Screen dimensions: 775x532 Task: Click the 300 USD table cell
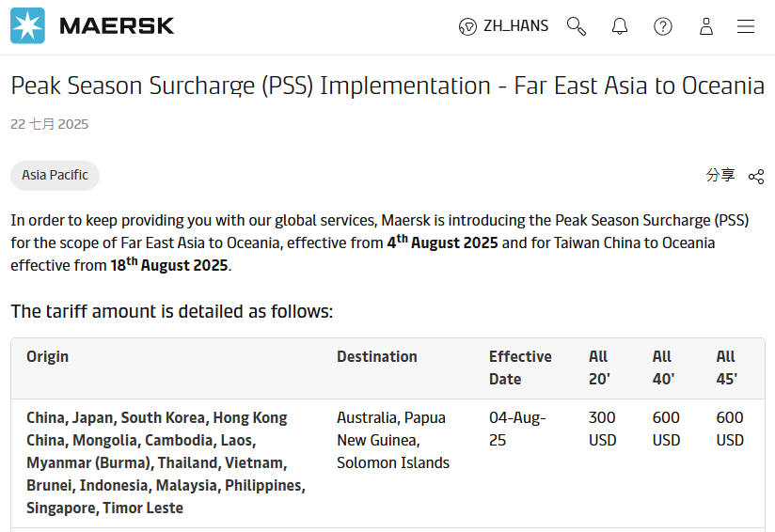(602, 429)
